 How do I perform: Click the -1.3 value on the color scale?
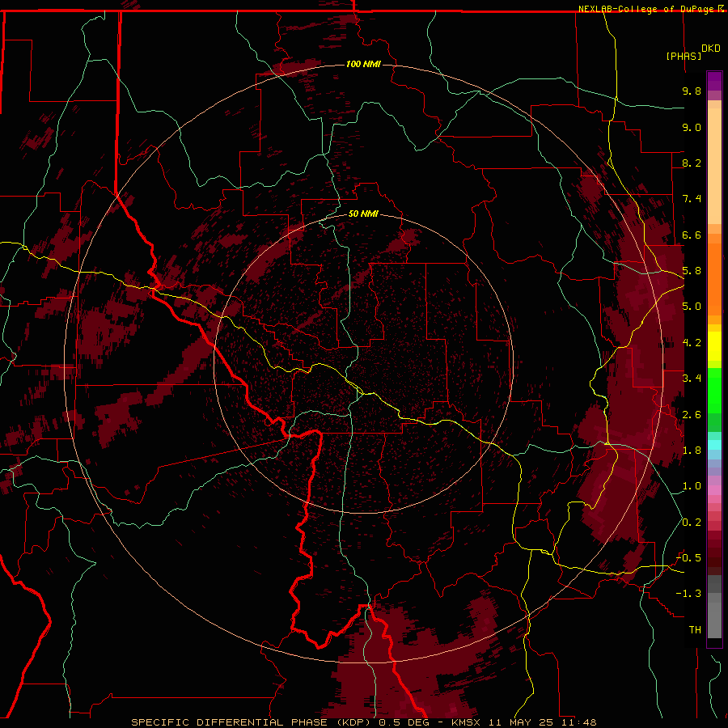[688, 594]
